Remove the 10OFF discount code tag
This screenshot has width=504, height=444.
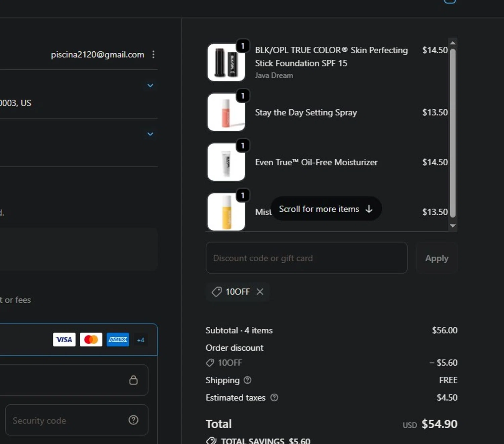pos(260,292)
